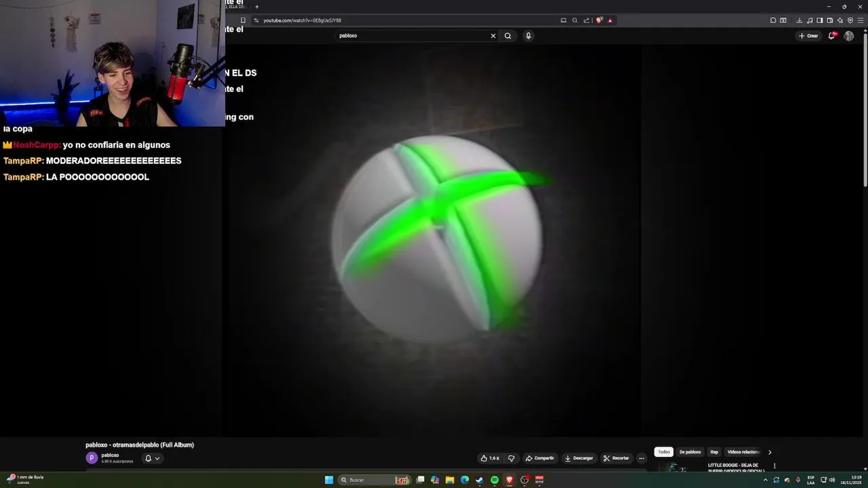
Task: Like the video showing 1,6 K
Action: (x=490, y=458)
